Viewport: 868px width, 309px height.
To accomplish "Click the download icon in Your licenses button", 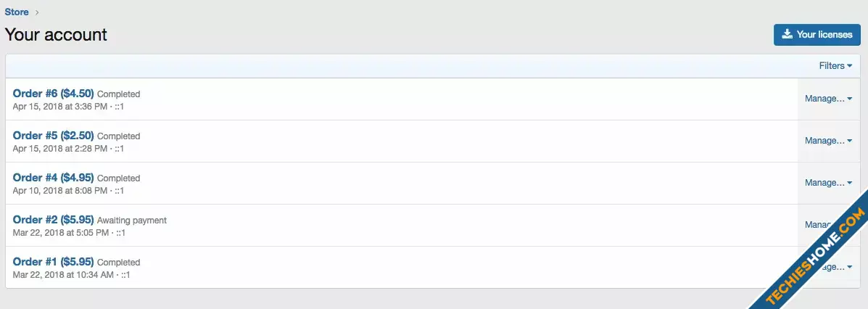I will [788, 34].
